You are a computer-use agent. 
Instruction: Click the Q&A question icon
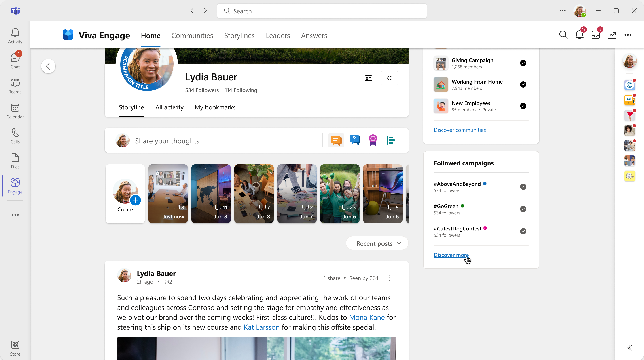click(x=355, y=140)
